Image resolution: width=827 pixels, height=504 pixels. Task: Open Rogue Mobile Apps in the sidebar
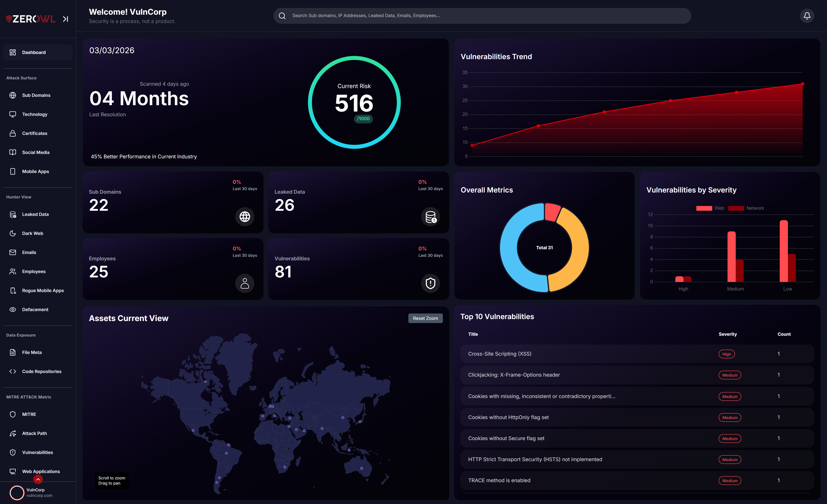coord(43,290)
